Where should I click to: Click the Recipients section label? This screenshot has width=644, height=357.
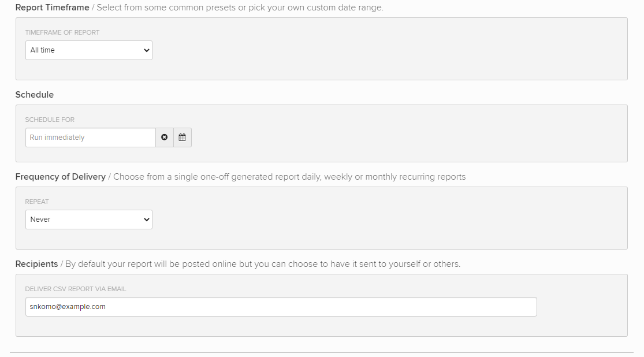point(36,263)
